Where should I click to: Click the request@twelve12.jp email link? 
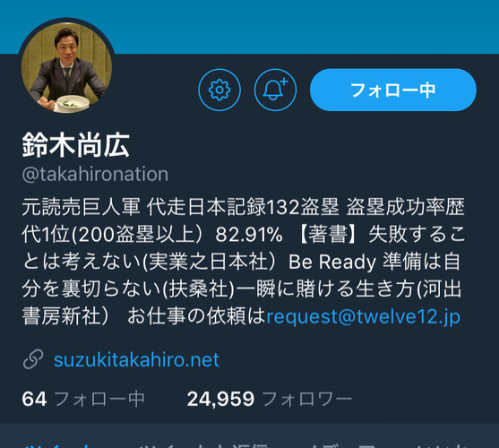click(x=363, y=317)
